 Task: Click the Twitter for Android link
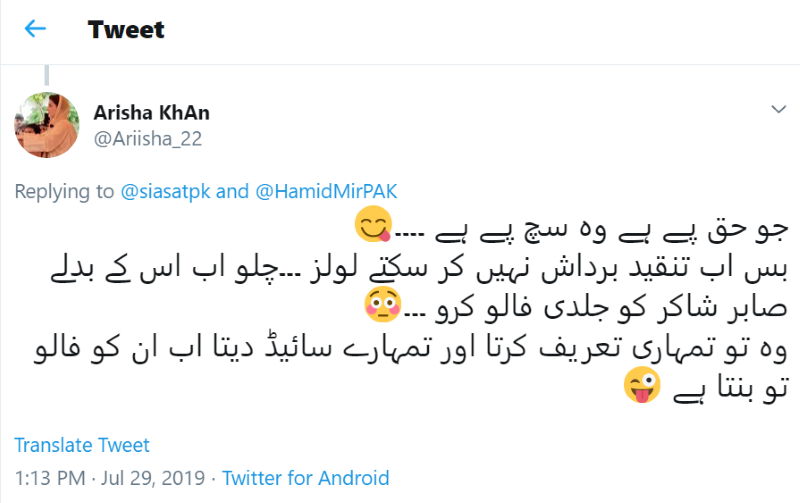[x=305, y=478]
